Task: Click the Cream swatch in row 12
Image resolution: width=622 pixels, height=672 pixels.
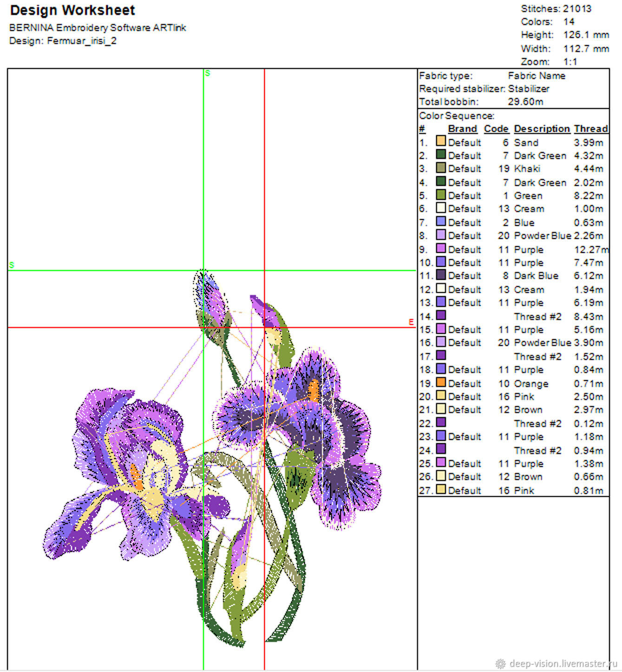Action: click(x=440, y=288)
